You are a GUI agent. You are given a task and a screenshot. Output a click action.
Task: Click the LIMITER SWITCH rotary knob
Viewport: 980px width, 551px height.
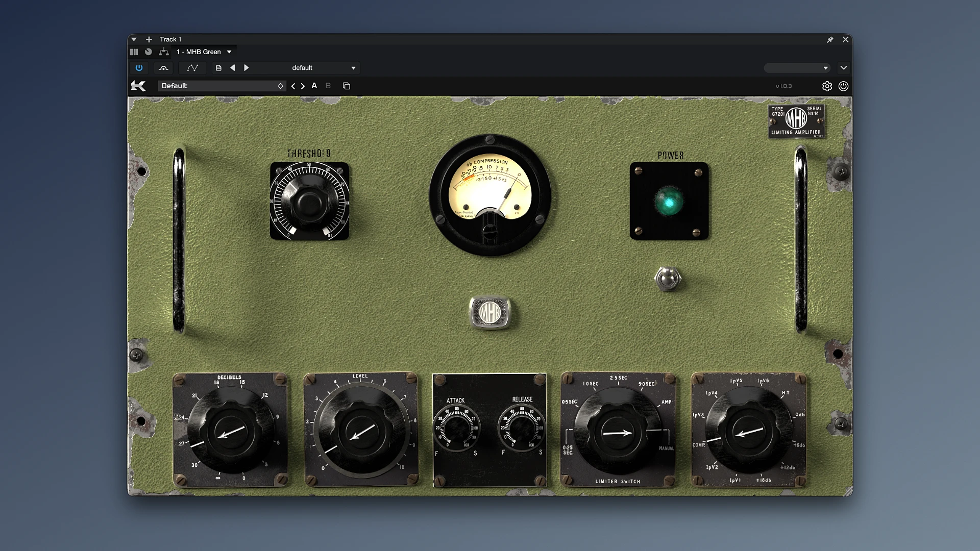617,433
